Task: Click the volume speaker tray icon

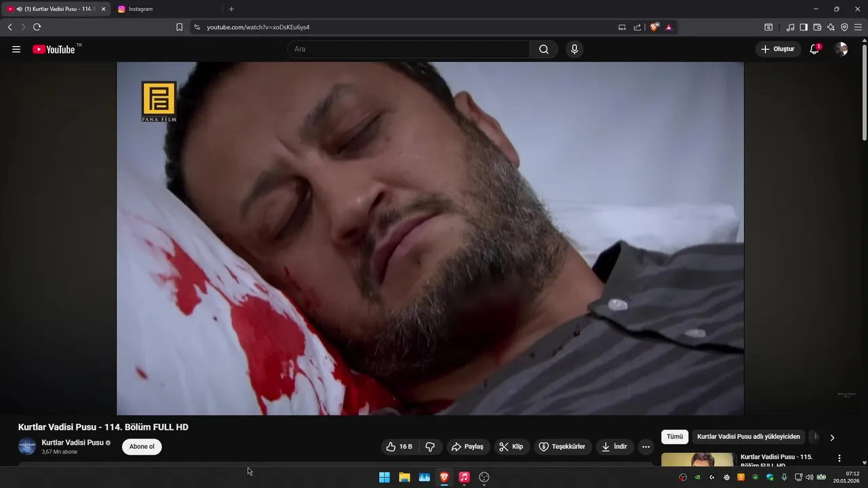Action: point(810,477)
